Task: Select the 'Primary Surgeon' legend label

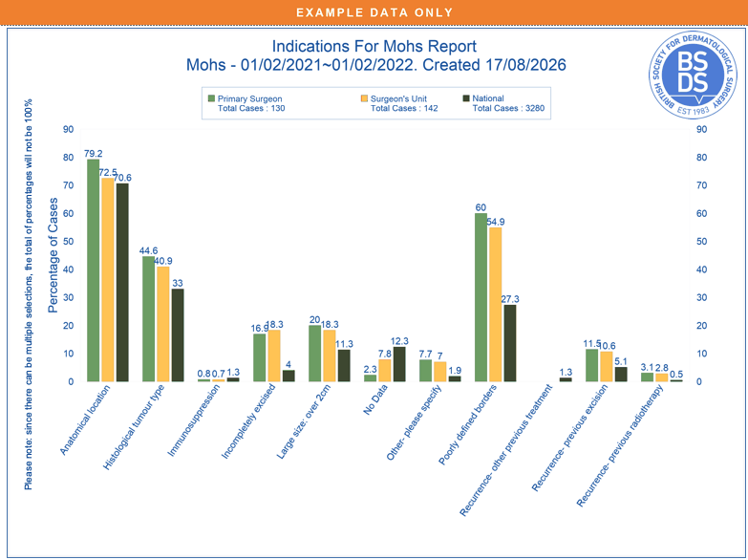Action: (x=249, y=98)
